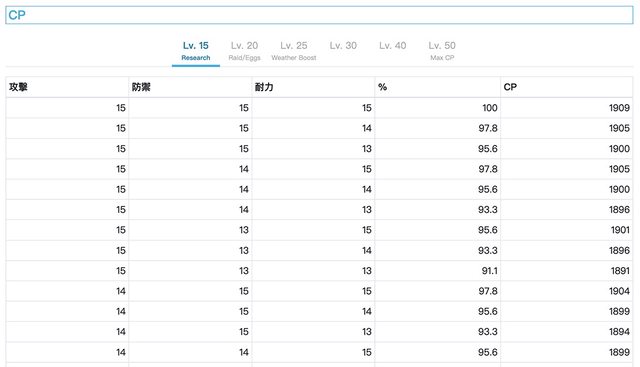Sort by the % column header

pyautogui.click(x=438, y=87)
